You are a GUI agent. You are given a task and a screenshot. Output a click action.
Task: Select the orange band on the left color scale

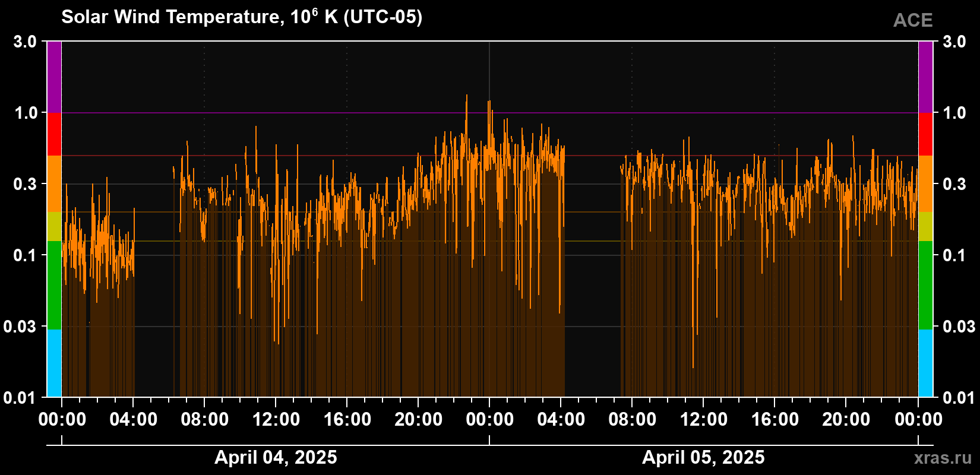click(54, 184)
